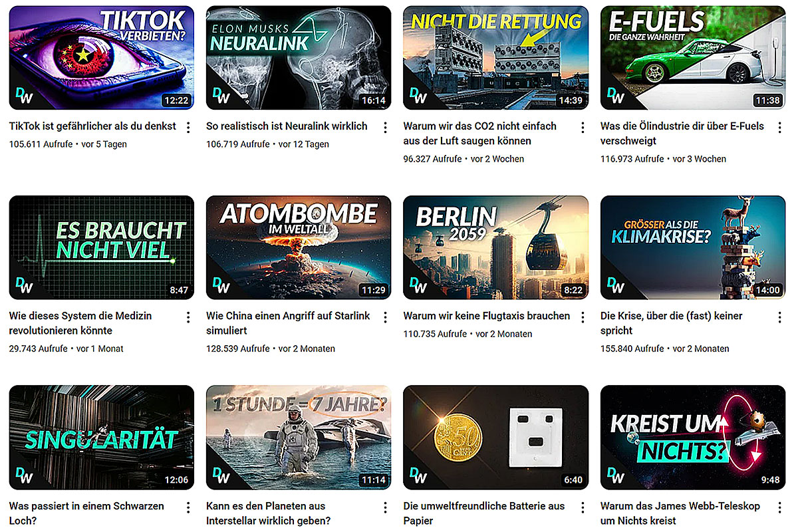Play the ATOMBOMBE im Weltall thumbnail
This screenshot has height=532, width=798.
[299, 247]
